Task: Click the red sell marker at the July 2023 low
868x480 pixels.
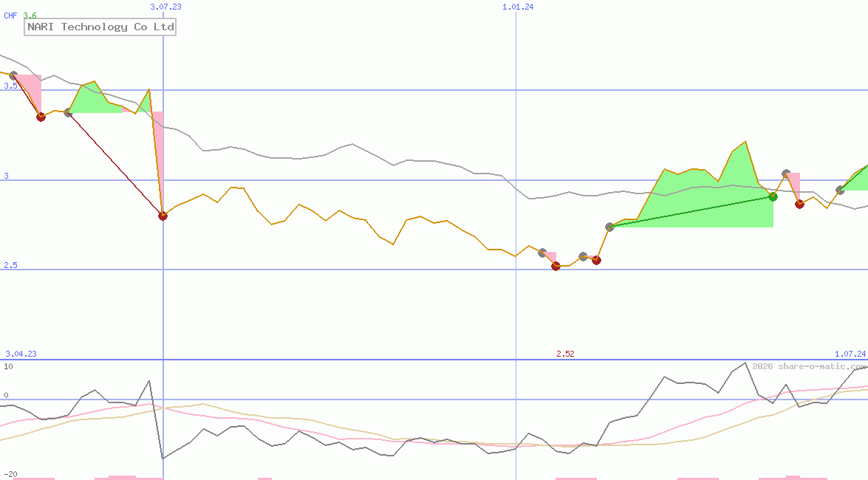Action: (x=164, y=216)
